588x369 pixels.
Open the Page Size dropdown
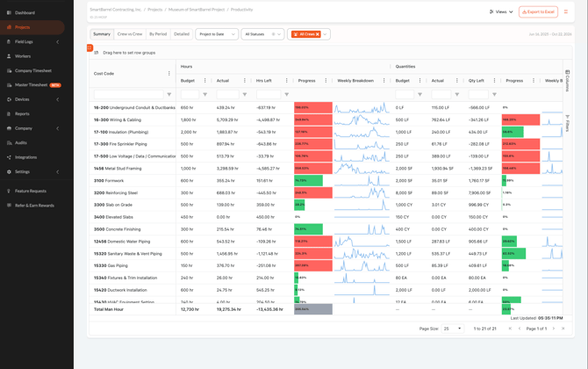453,329
